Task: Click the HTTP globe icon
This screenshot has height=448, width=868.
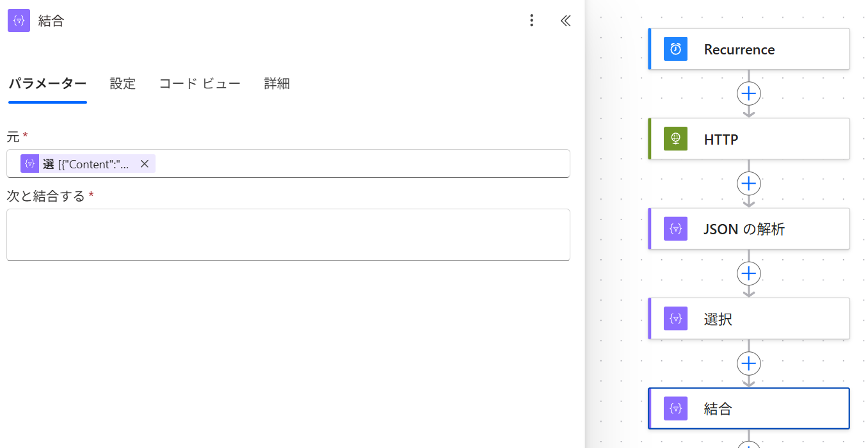Action: point(675,139)
